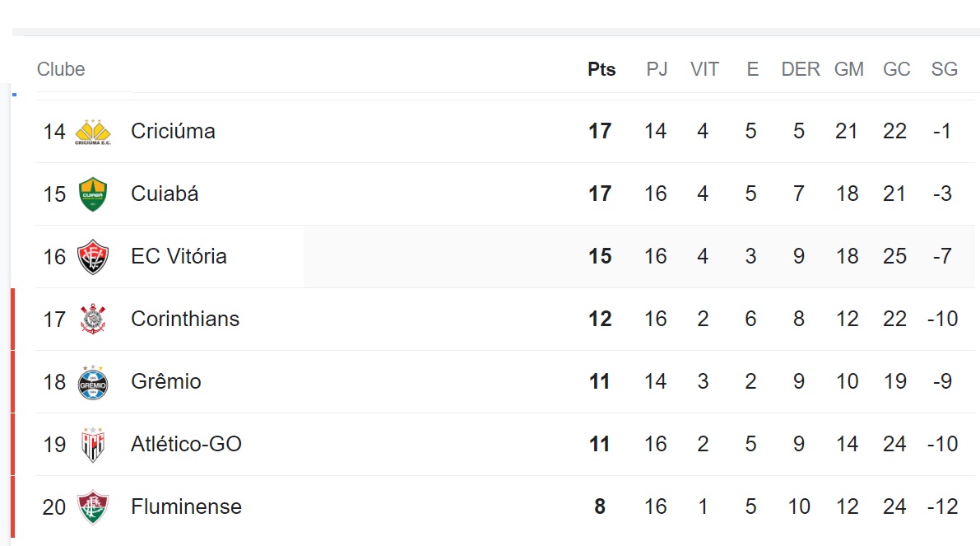This screenshot has height=546, width=980.
Task: Click the Corinthians crest icon
Action: click(x=93, y=319)
